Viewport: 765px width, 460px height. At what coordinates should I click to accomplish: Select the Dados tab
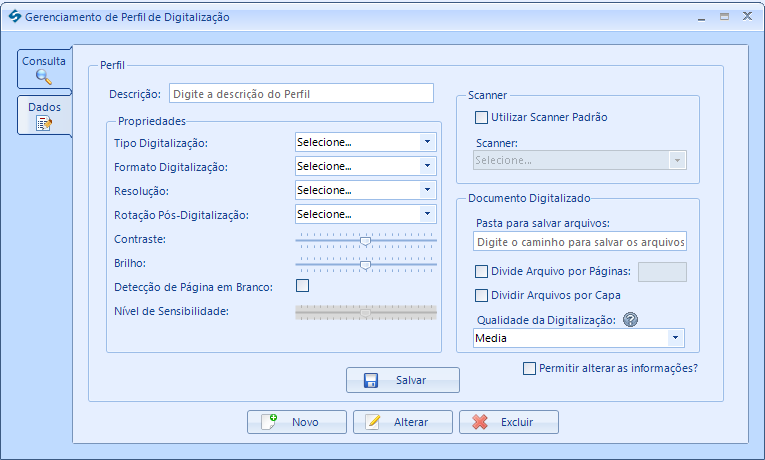[44, 115]
